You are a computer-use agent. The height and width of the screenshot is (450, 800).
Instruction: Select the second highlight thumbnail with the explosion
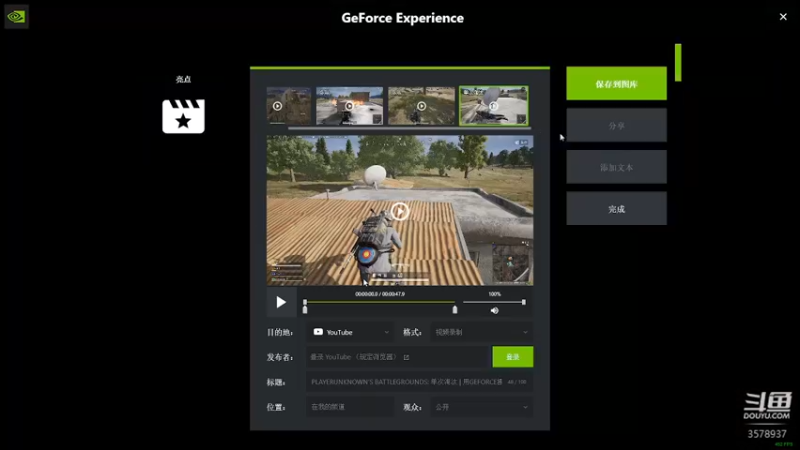click(x=349, y=106)
